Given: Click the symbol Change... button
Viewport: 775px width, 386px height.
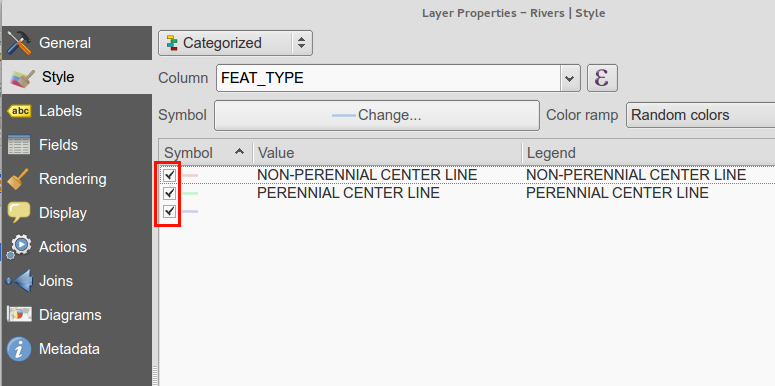Looking at the screenshot, I should point(377,116).
